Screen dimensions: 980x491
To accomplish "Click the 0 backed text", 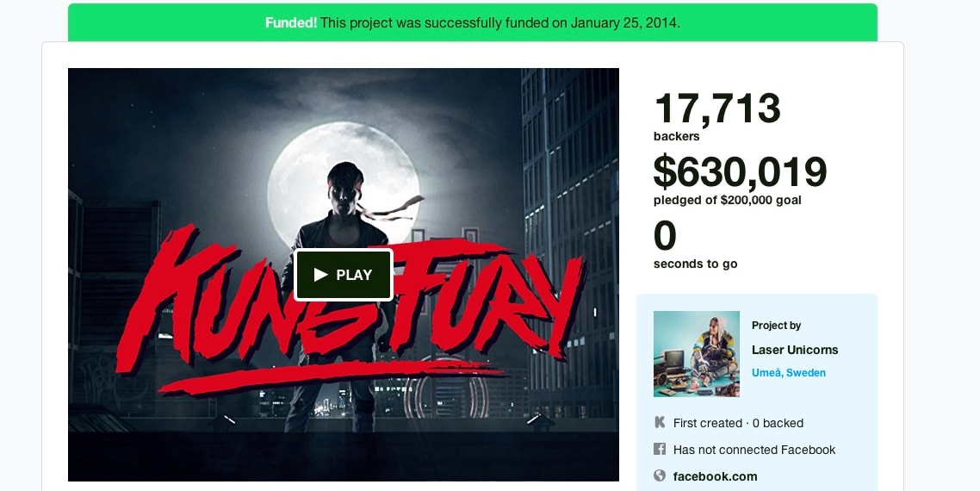I will click(777, 424).
